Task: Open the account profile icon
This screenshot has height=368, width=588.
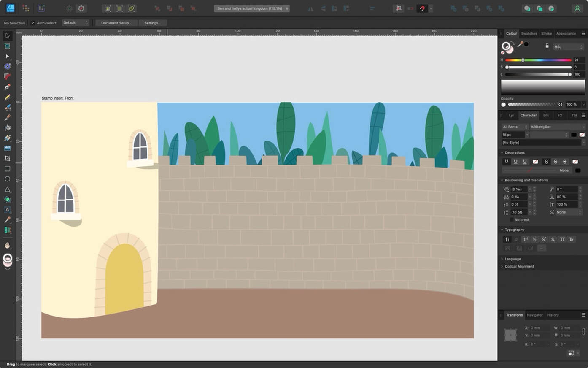Action: (577, 8)
